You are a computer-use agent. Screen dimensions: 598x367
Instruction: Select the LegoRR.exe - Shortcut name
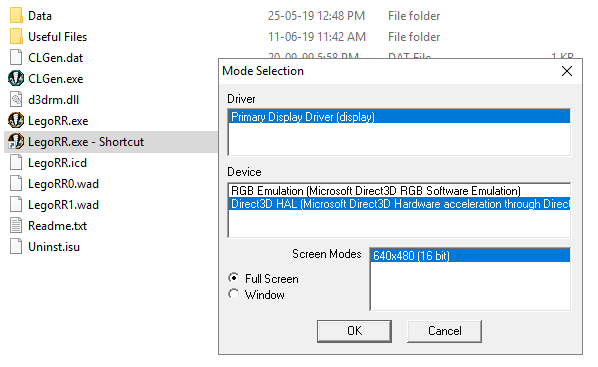pyautogui.click(x=86, y=142)
